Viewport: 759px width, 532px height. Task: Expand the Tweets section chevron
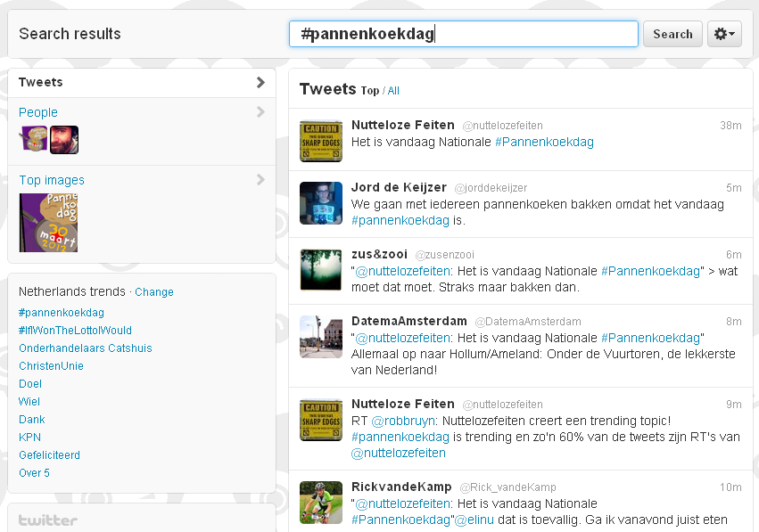click(260, 83)
